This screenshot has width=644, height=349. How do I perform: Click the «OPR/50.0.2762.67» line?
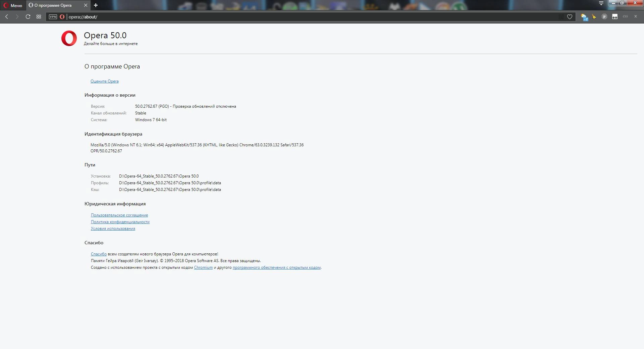(106, 151)
